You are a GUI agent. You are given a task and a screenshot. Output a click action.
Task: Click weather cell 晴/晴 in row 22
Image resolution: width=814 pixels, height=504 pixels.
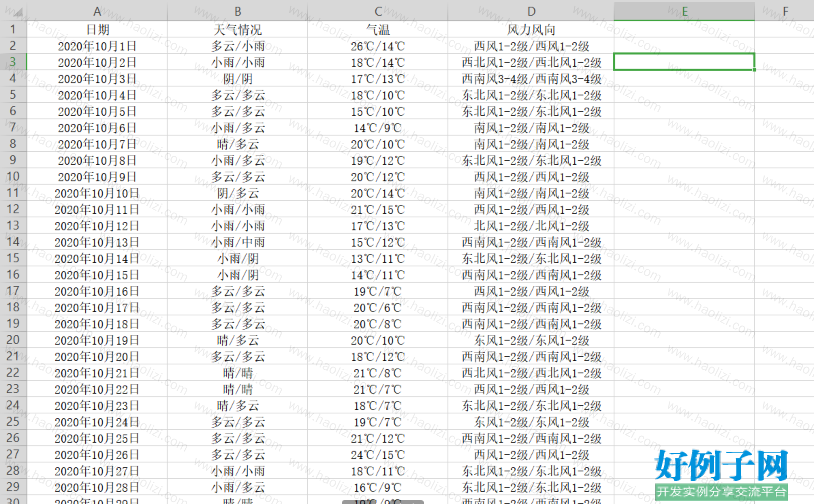click(237, 373)
